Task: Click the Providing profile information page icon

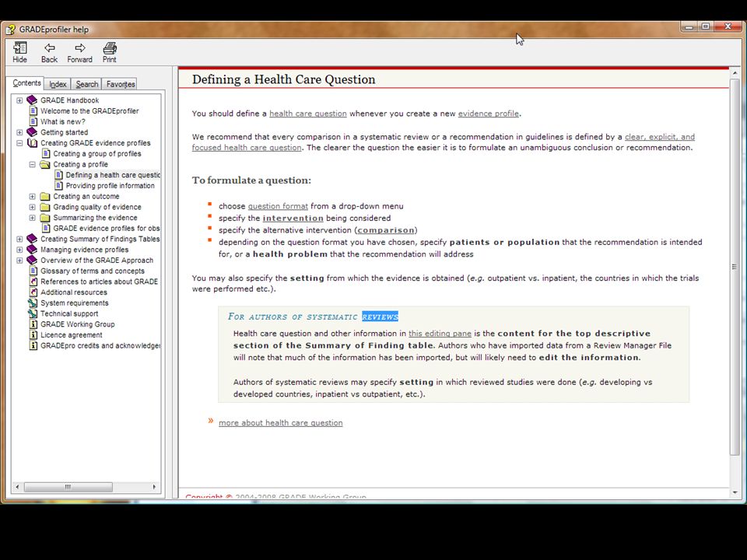Action: [58, 186]
